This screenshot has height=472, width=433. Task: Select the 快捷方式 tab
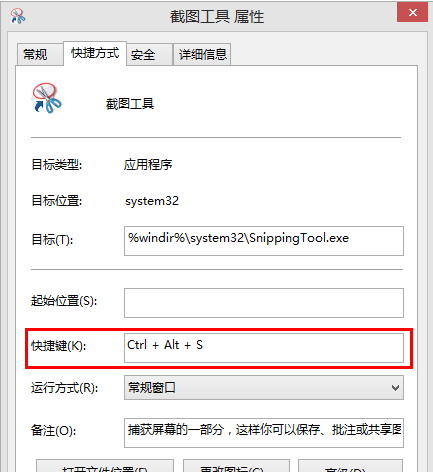click(x=95, y=53)
